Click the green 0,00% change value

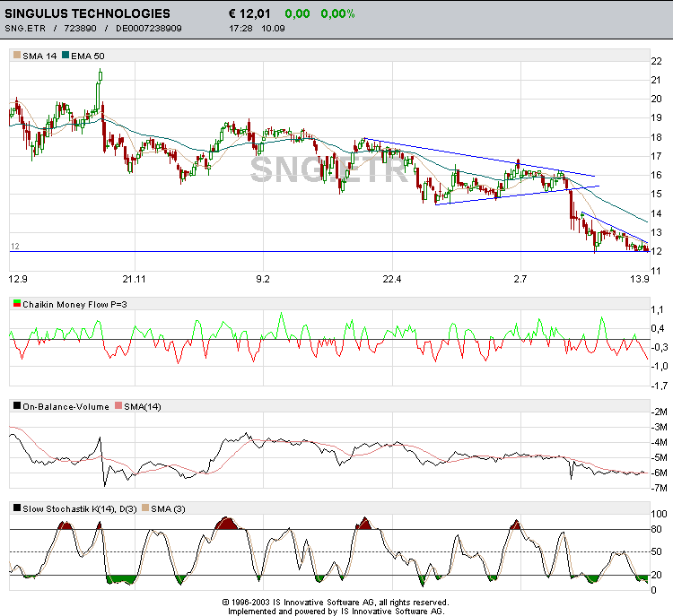(x=337, y=13)
